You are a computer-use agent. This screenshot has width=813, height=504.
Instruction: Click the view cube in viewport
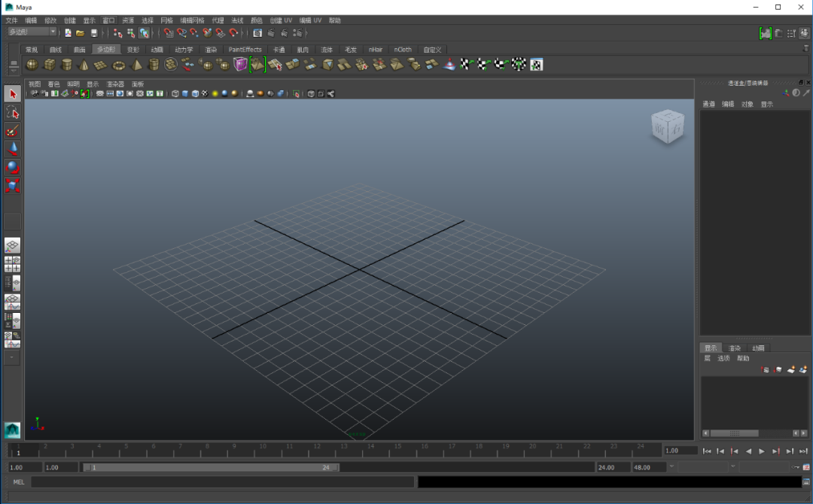click(668, 127)
